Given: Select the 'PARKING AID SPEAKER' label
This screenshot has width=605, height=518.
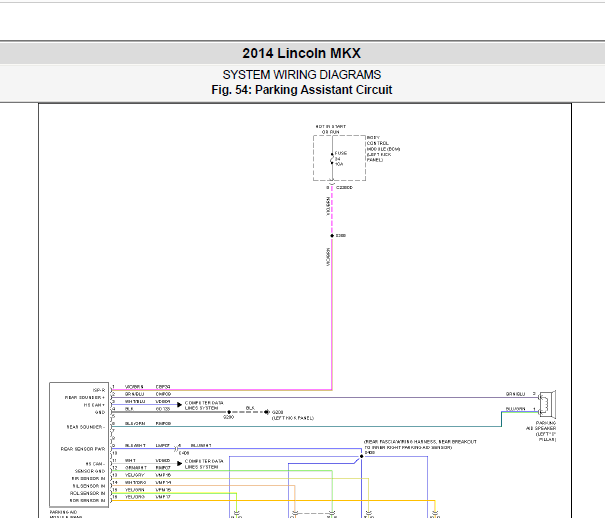Looking at the screenshot, I should click(x=541, y=431).
